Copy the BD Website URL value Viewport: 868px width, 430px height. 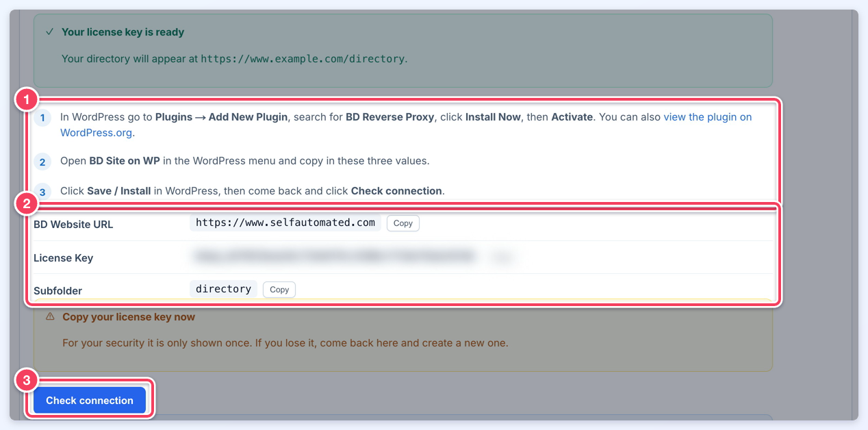pos(403,223)
